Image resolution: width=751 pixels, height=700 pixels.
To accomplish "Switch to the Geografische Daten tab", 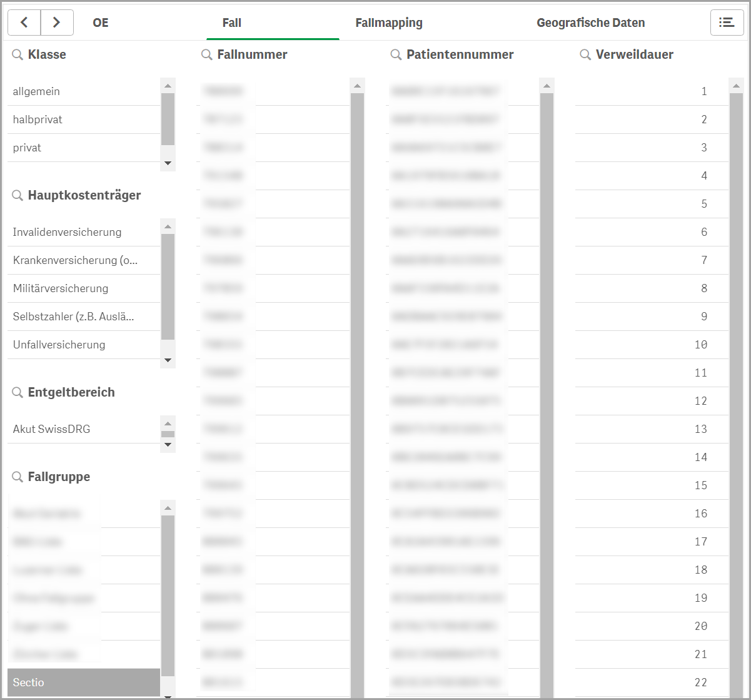I will pyautogui.click(x=590, y=23).
